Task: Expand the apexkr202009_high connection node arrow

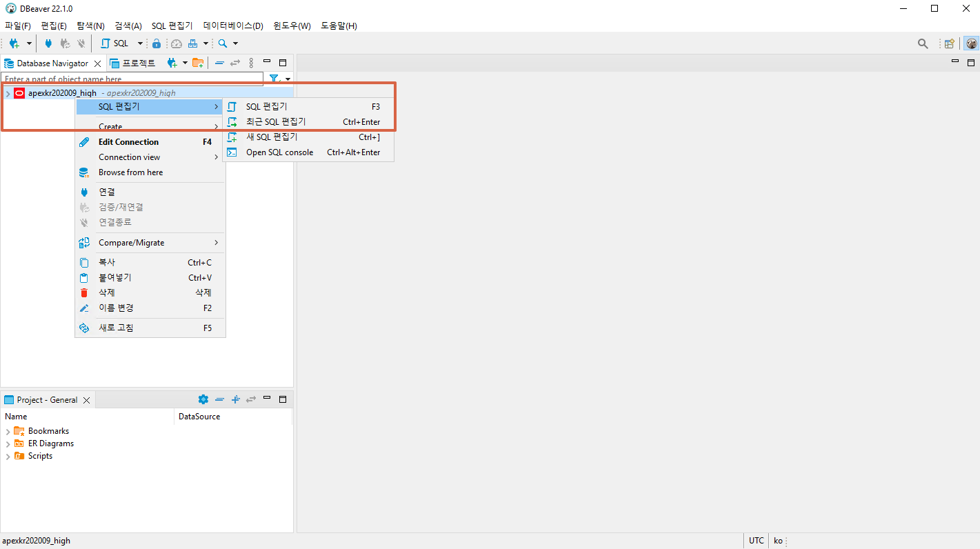Action: tap(8, 93)
